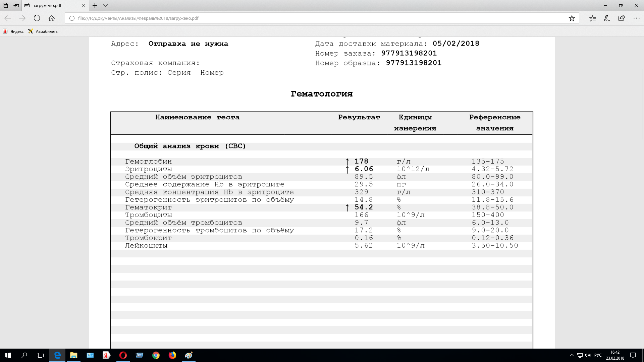Click the vertical page scrollbar
The height and width of the screenshot is (362, 644).
(x=642, y=104)
